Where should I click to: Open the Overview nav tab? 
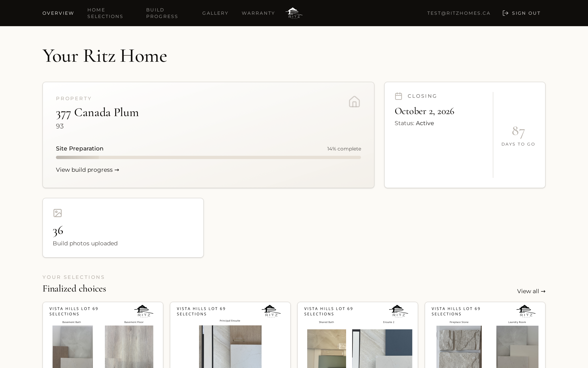tap(58, 13)
